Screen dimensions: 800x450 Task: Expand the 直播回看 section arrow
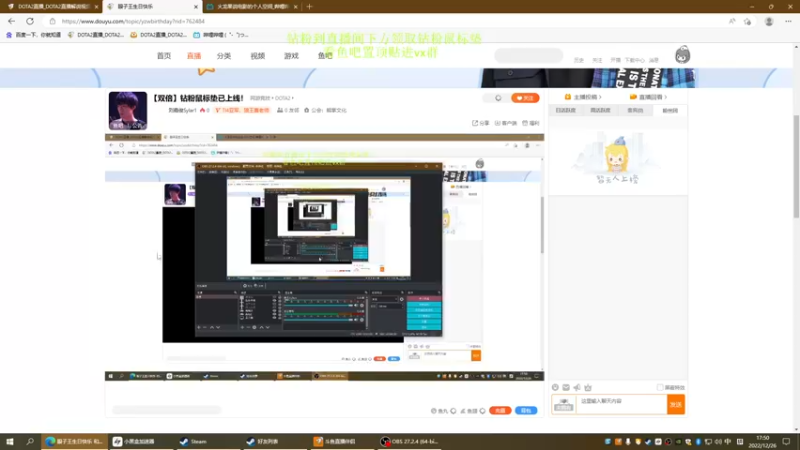[666, 97]
